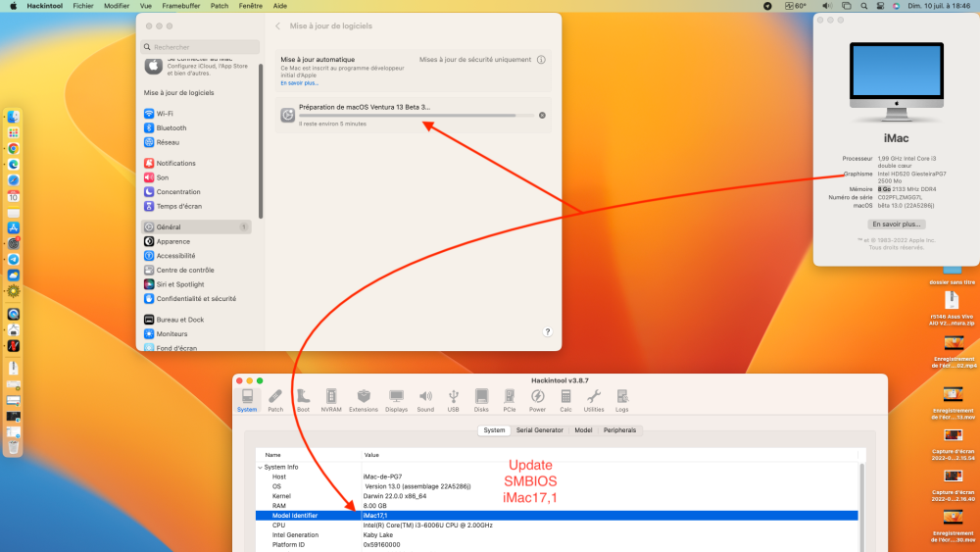
Task: Switch to the Serial Generator tab
Action: pos(539,430)
